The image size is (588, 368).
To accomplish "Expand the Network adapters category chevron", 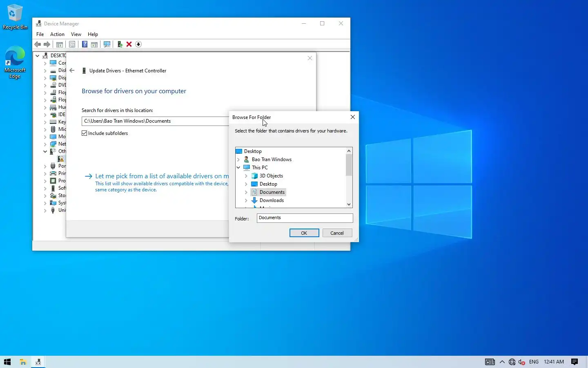I will pos(45,144).
